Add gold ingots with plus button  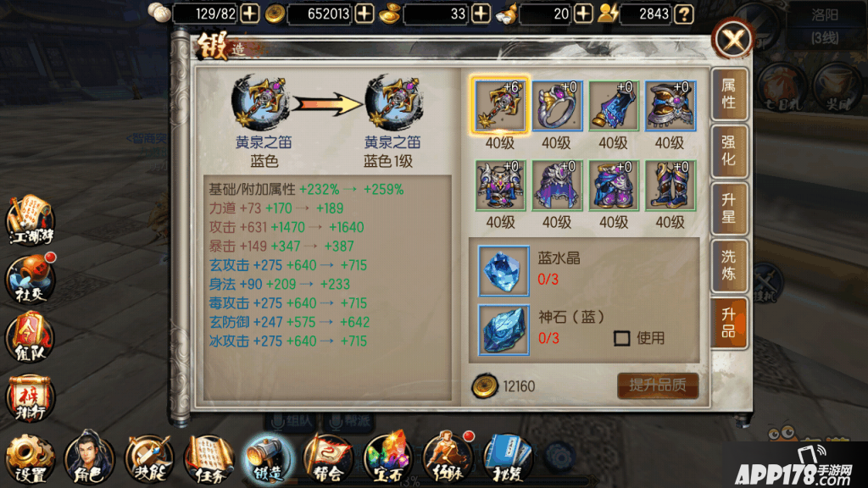(481, 14)
